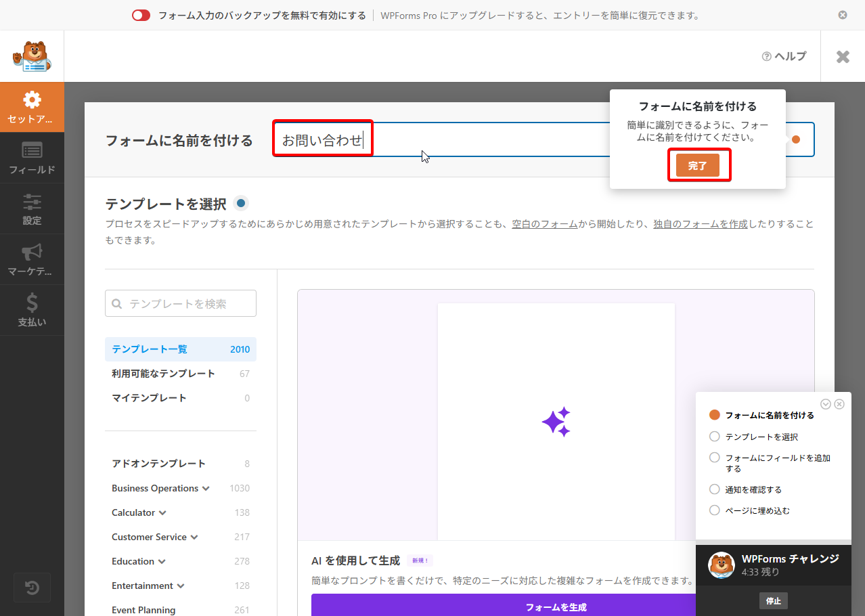Select '通知を確認する' challenge step circle
This screenshot has width=865, height=616.
click(714, 489)
